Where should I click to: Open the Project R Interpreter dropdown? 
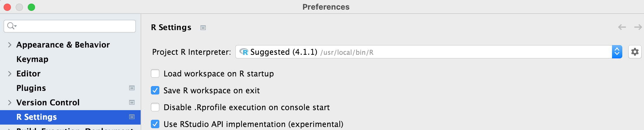(x=617, y=52)
